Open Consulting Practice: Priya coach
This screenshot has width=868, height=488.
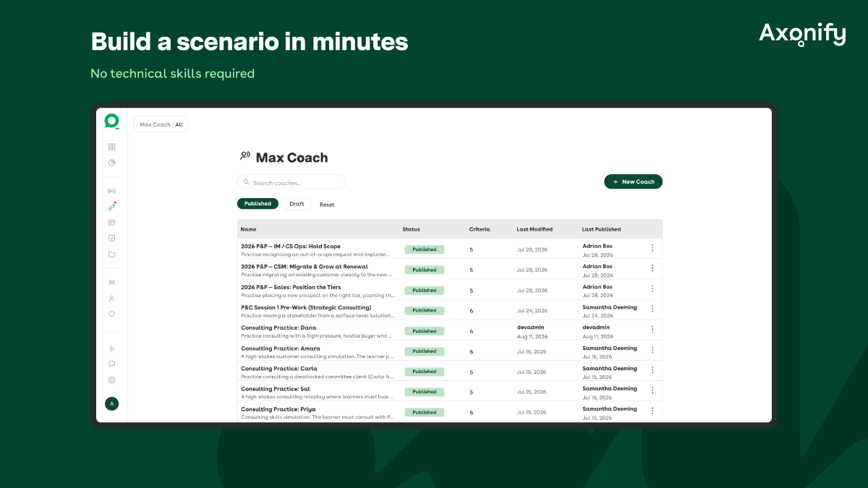(x=278, y=408)
